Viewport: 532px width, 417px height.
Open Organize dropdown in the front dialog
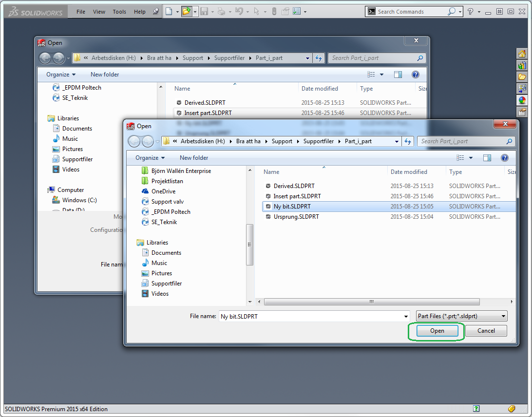point(150,158)
